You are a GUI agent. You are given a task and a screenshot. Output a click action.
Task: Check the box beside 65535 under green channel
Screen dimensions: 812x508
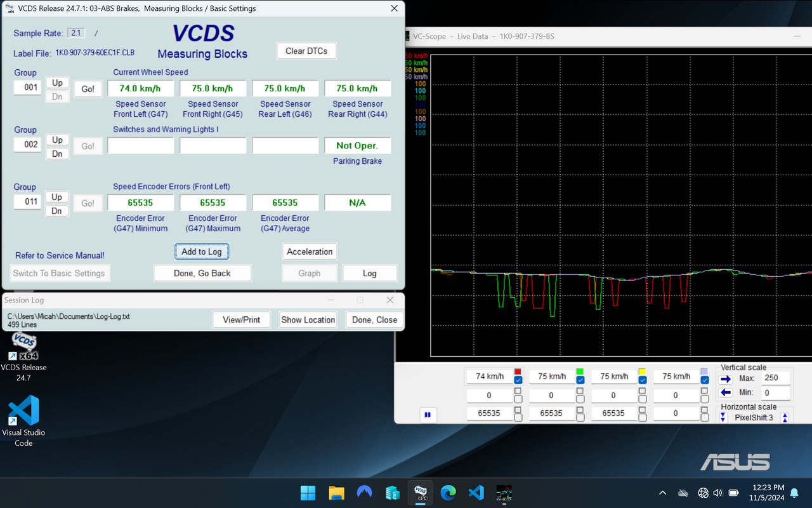[580, 417]
